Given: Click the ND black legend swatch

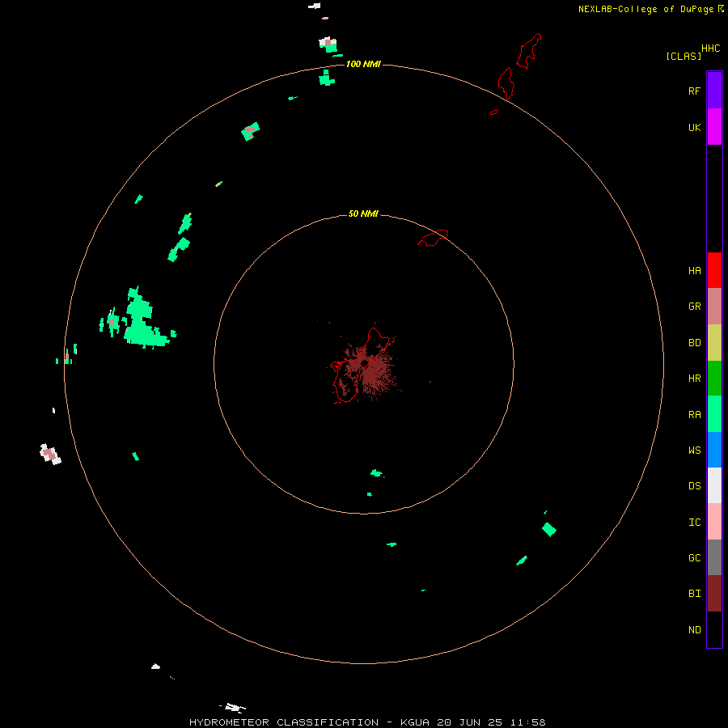Looking at the screenshot, I should click(714, 629).
